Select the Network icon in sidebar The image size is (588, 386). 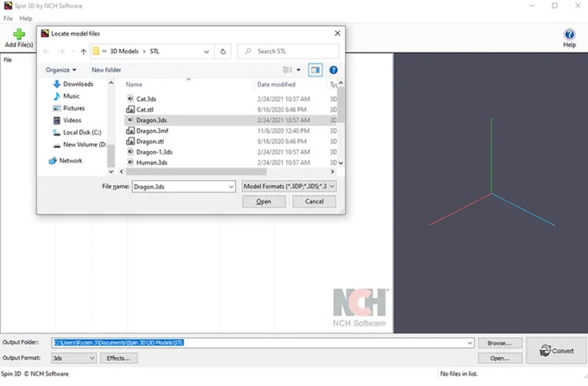[x=53, y=161]
